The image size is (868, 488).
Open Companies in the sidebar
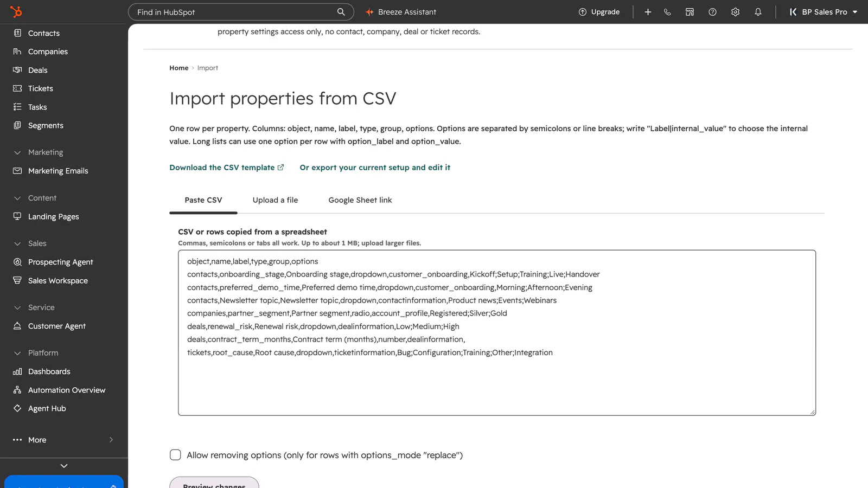point(48,52)
